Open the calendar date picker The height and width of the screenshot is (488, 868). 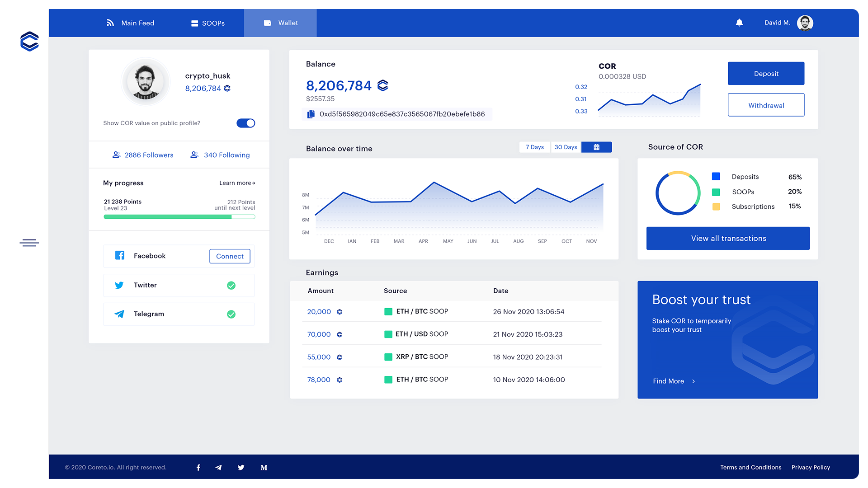(x=596, y=147)
